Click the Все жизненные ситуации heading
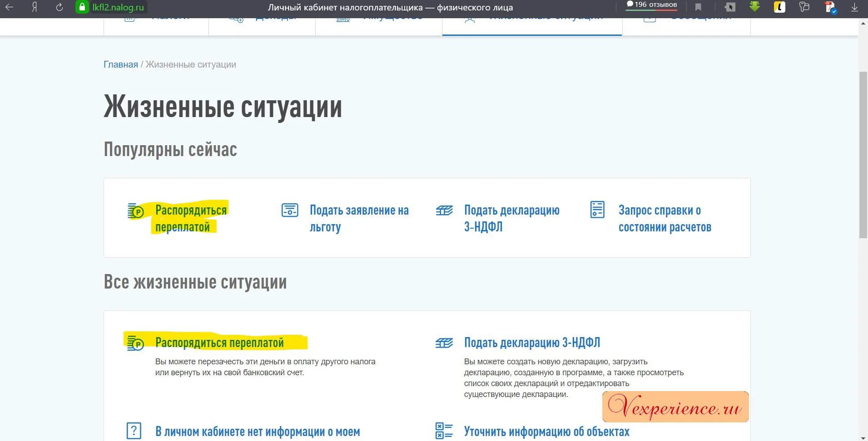868x441 pixels. [x=195, y=282]
